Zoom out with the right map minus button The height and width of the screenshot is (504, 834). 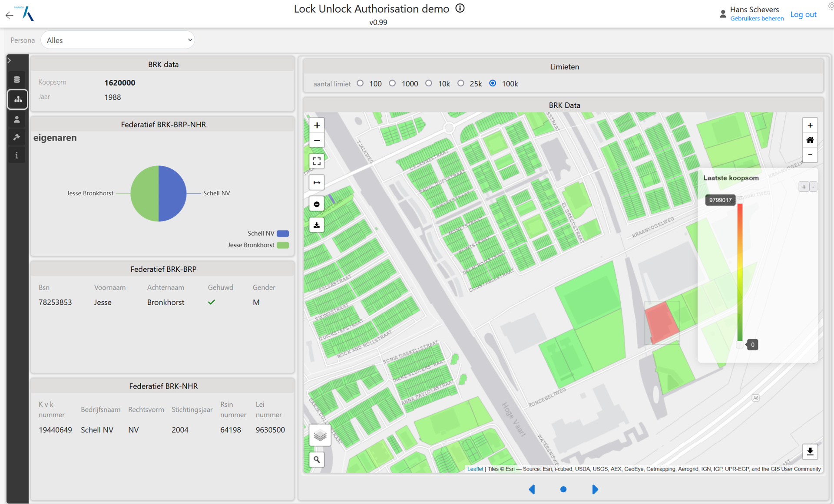pyautogui.click(x=810, y=155)
